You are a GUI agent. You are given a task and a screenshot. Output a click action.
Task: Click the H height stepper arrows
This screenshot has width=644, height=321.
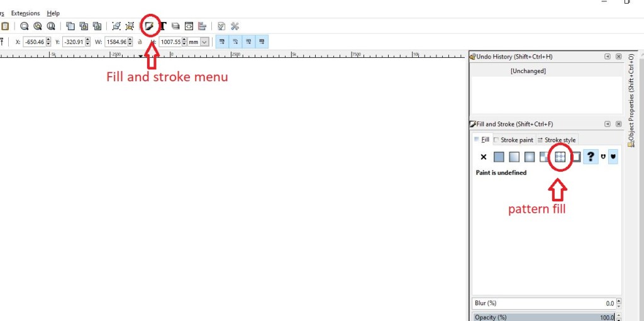184,42
